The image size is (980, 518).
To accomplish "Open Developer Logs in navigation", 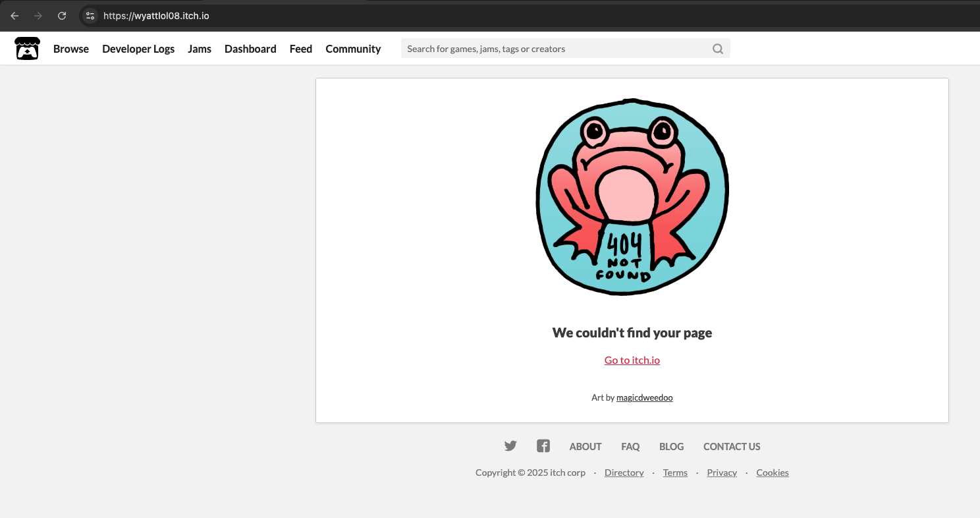I will click(138, 49).
